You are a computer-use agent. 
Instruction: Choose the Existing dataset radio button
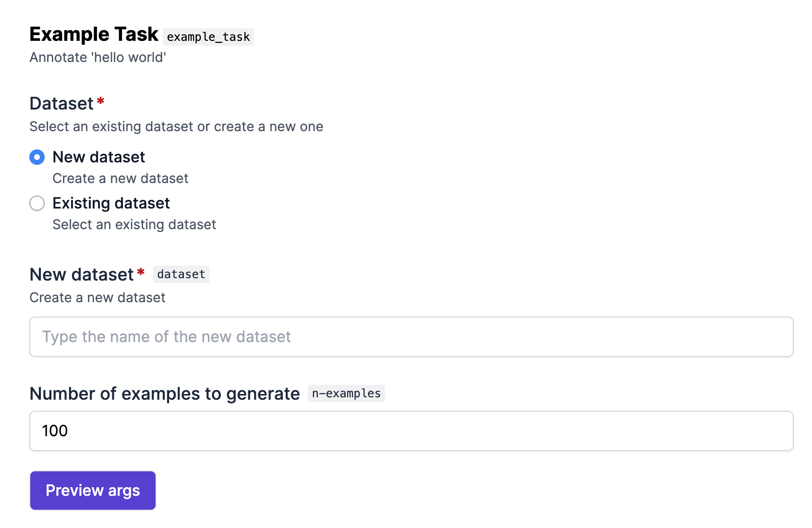click(x=37, y=203)
